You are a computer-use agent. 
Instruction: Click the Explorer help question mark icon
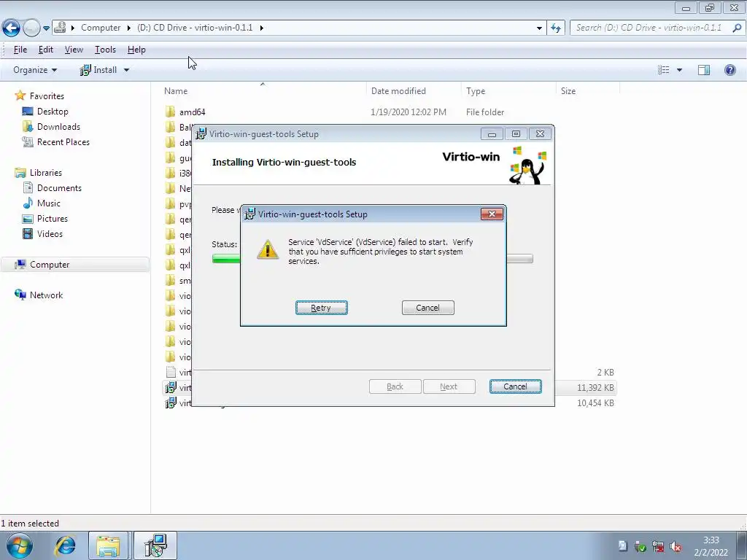729,70
